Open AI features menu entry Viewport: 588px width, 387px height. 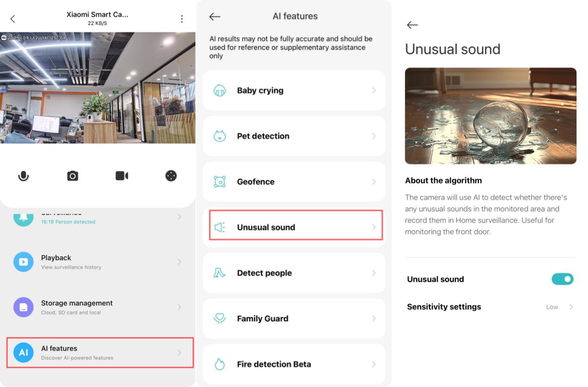[x=100, y=353]
